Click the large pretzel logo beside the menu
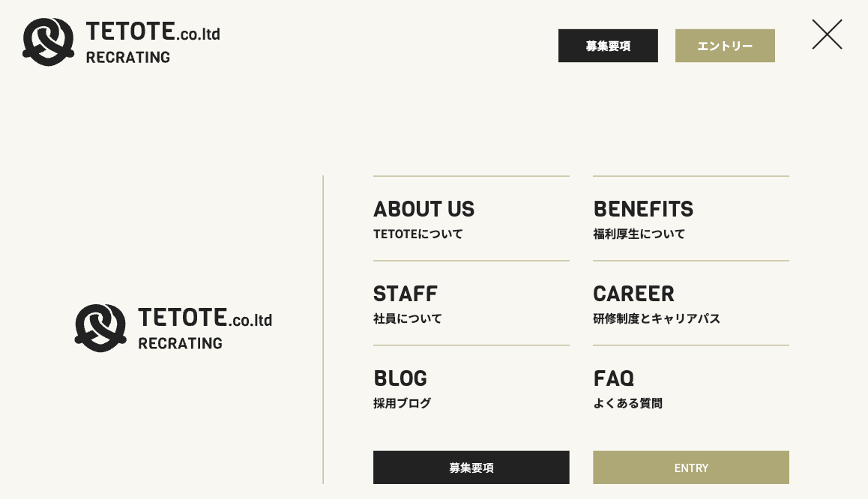Screen dimensions: 868x499 100,327
